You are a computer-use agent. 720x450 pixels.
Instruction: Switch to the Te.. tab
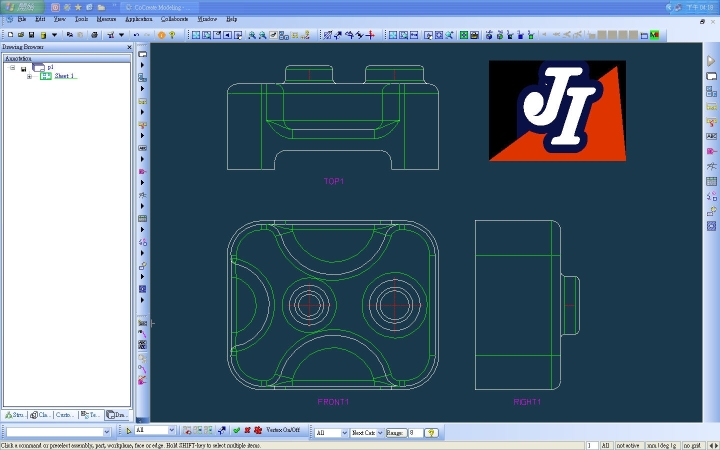(90, 415)
